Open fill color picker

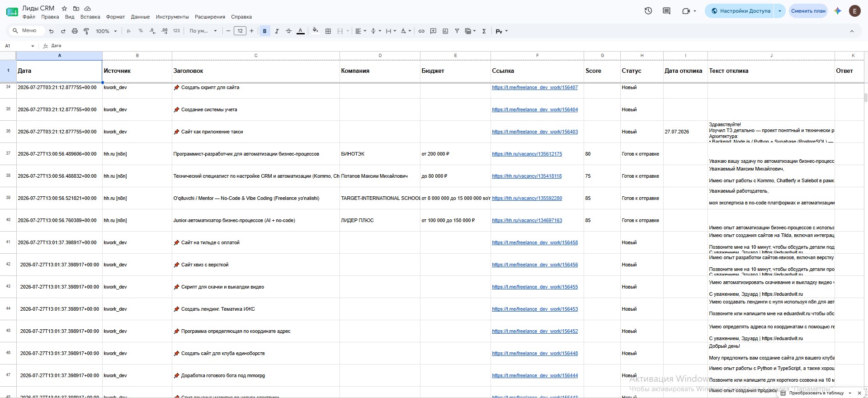(x=316, y=31)
